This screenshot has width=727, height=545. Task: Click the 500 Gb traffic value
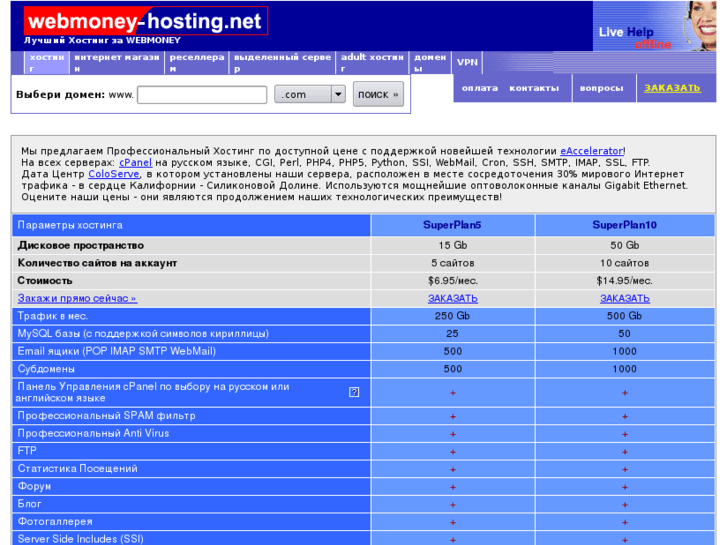(625, 316)
